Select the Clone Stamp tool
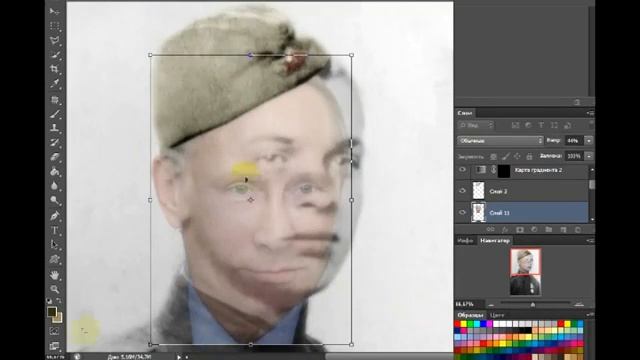640x360 pixels. pos(54,128)
